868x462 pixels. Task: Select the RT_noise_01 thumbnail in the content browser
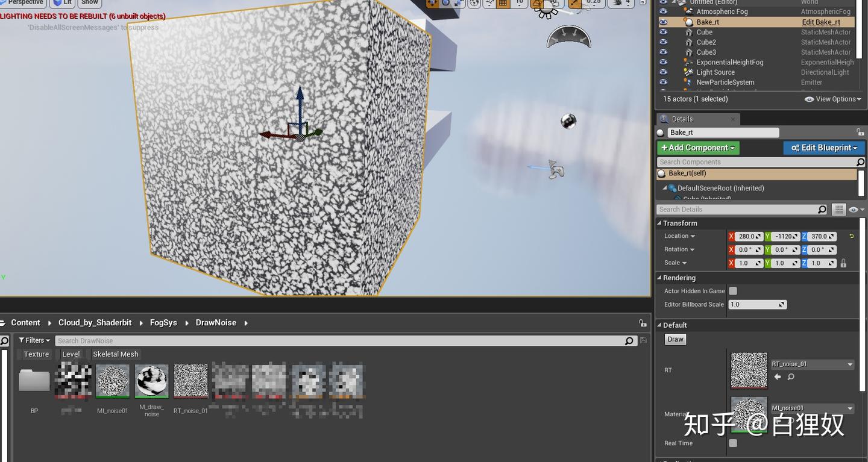pos(190,380)
